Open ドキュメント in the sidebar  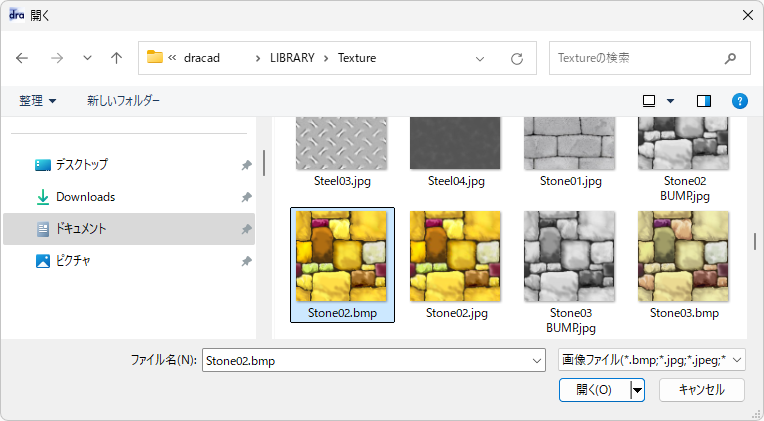[x=129, y=229]
